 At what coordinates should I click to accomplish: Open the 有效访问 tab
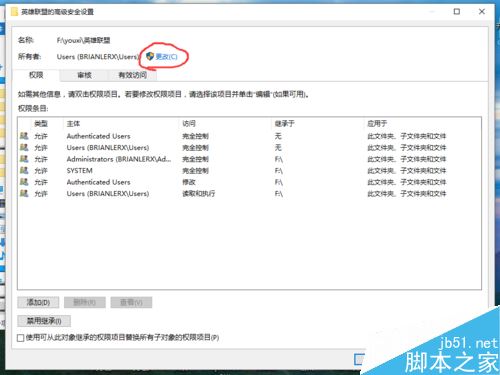[x=133, y=75]
